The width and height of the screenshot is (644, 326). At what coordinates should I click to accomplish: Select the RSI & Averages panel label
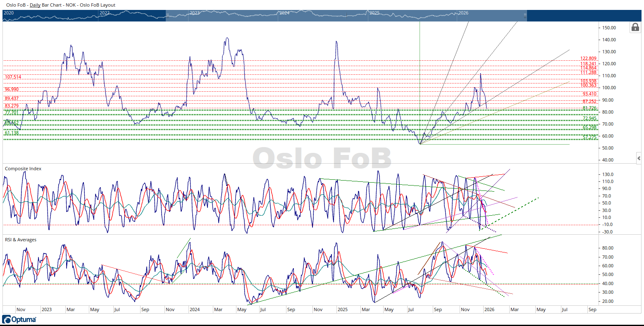pos(21,240)
